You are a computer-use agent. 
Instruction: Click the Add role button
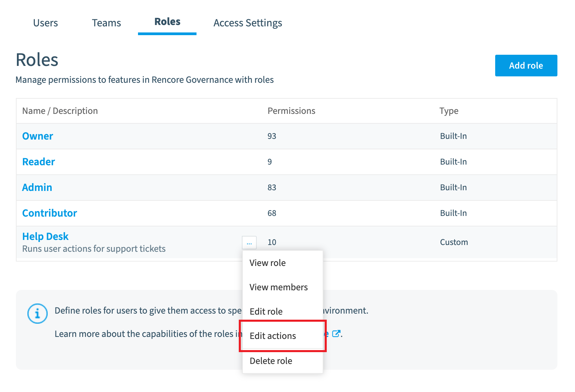tap(526, 66)
